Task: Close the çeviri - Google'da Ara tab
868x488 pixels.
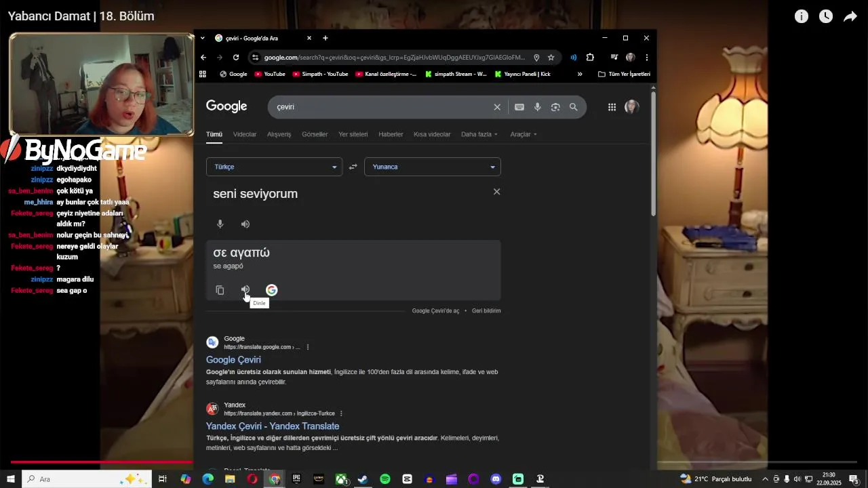Action: tap(309, 38)
